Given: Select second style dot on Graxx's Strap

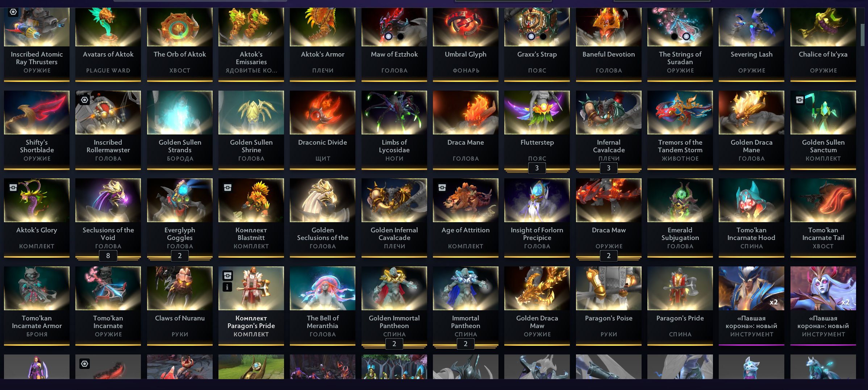Looking at the screenshot, I should (543, 36).
